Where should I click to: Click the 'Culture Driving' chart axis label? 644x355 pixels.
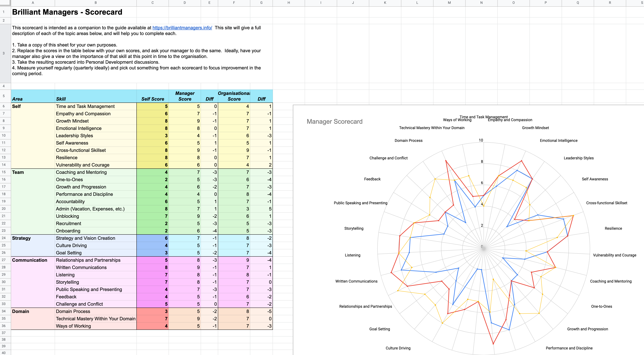(398, 348)
